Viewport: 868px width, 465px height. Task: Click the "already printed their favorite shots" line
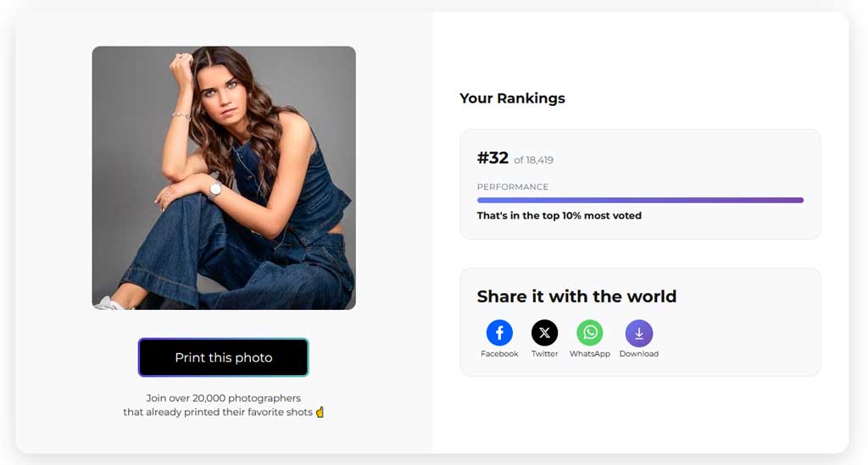tap(218, 412)
